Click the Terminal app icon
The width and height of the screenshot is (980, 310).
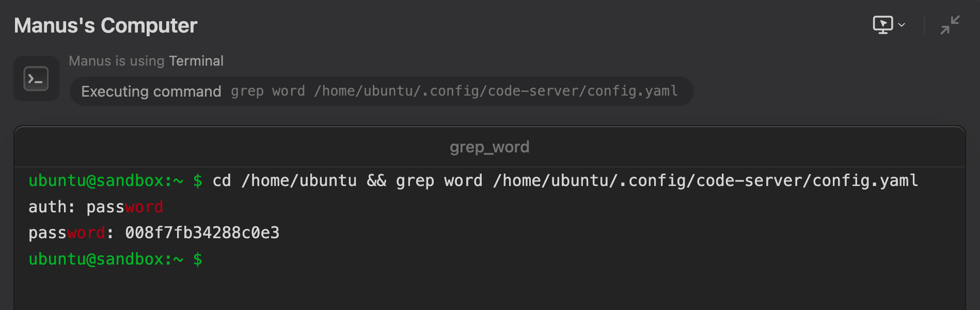tap(36, 79)
